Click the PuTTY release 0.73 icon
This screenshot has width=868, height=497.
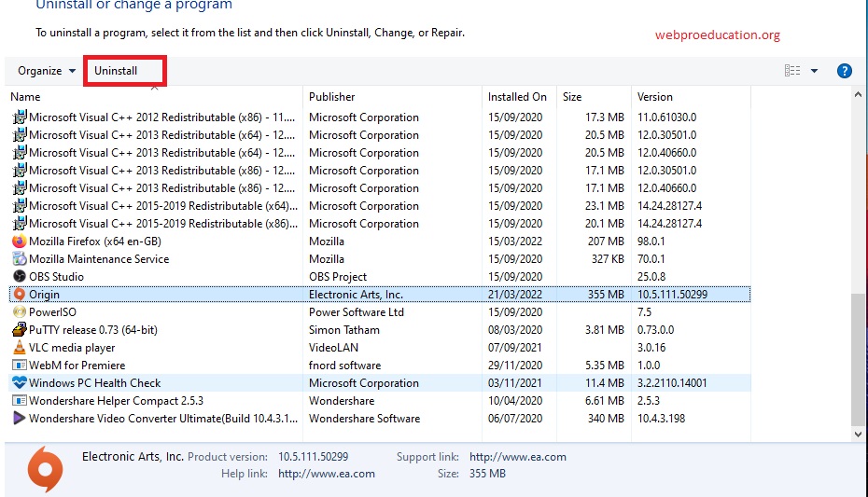click(19, 329)
